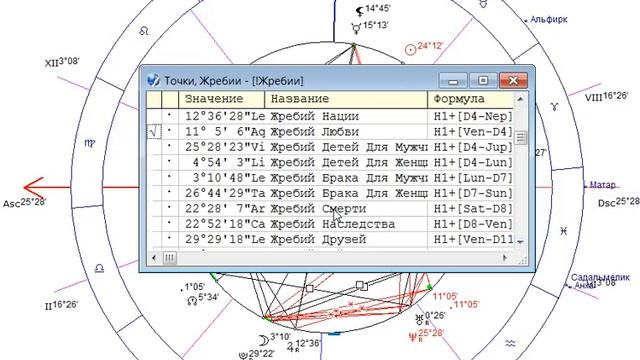Viewport: 640px width, 360px height.
Task: Click the Pluto symbol at 29°22' on chart
Action: pyautogui.click(x=243, y=356)
